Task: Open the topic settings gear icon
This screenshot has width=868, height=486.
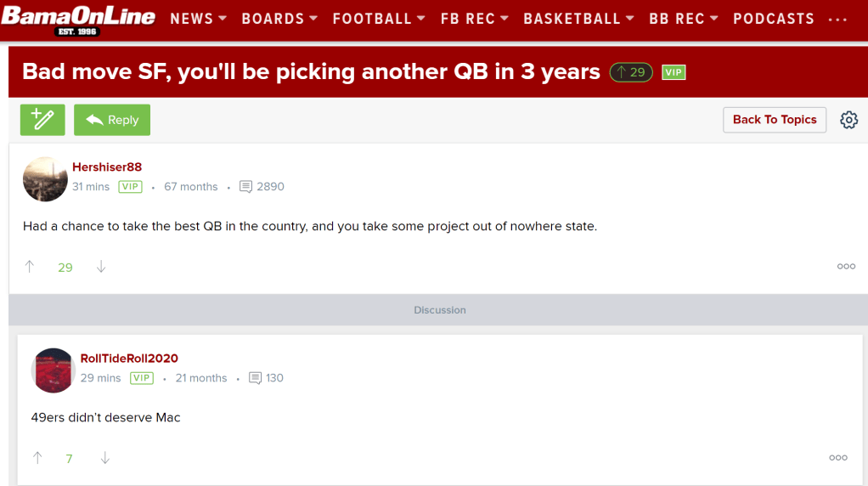Action: (x=848, y=120)
